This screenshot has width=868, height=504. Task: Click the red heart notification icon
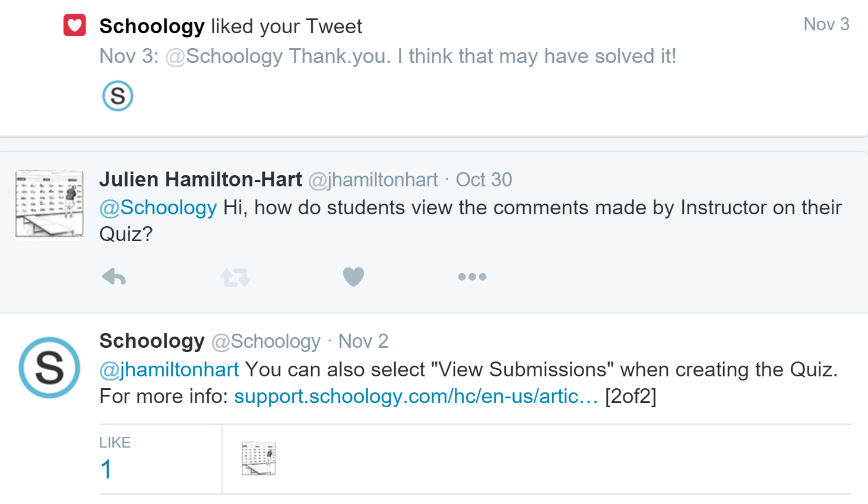75,26
